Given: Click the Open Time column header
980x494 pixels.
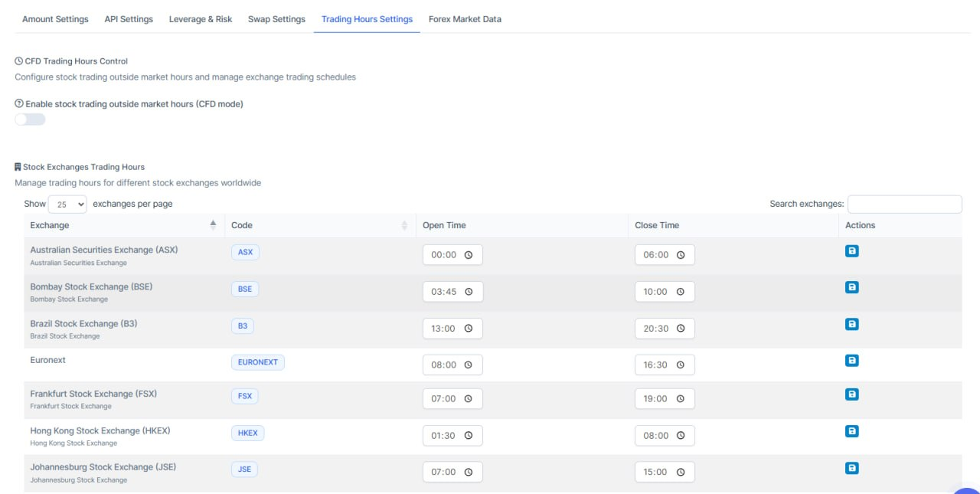Looking at the screenshot, I should click(444, 225).
